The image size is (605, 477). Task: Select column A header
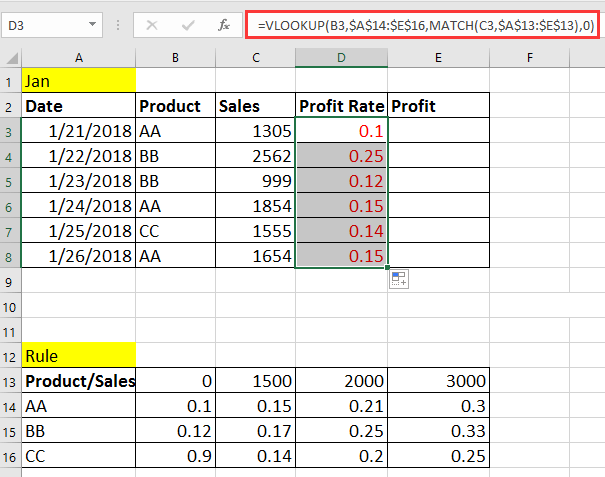pos(79,58)
